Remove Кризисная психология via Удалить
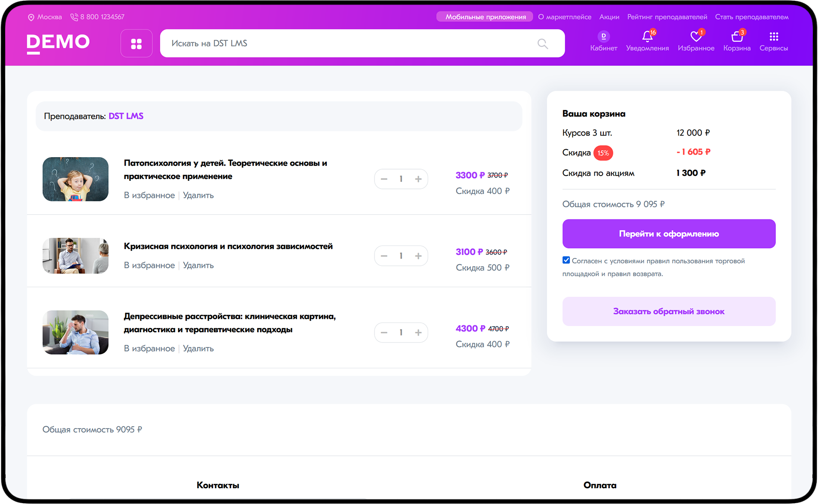This screenshot has height=504, width=818. 198,265
